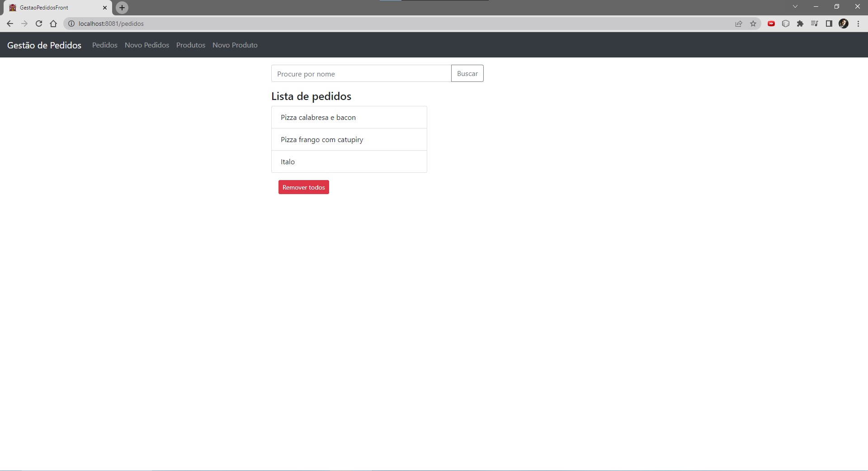The image size is (868, 471).
Task: Open a new tab with the plus button
Action: coord(121,7)
